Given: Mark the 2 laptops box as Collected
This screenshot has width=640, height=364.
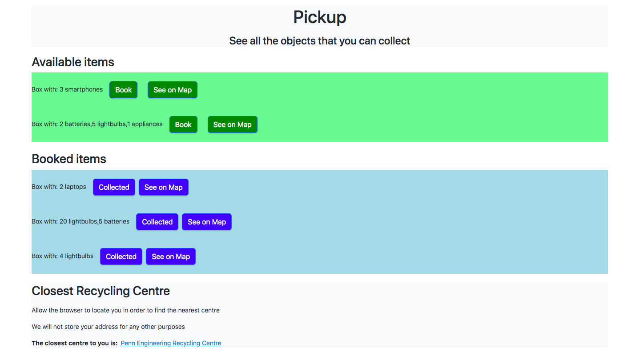Looking at the screenshot, I should 114,187.
